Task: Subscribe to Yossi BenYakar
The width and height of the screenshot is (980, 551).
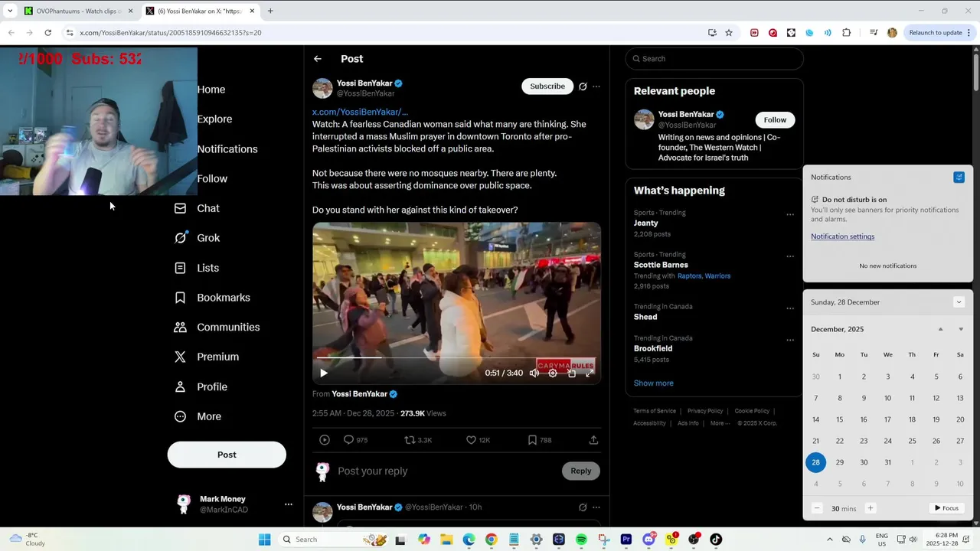Action: pyautogui.click(x=547, y=86)
